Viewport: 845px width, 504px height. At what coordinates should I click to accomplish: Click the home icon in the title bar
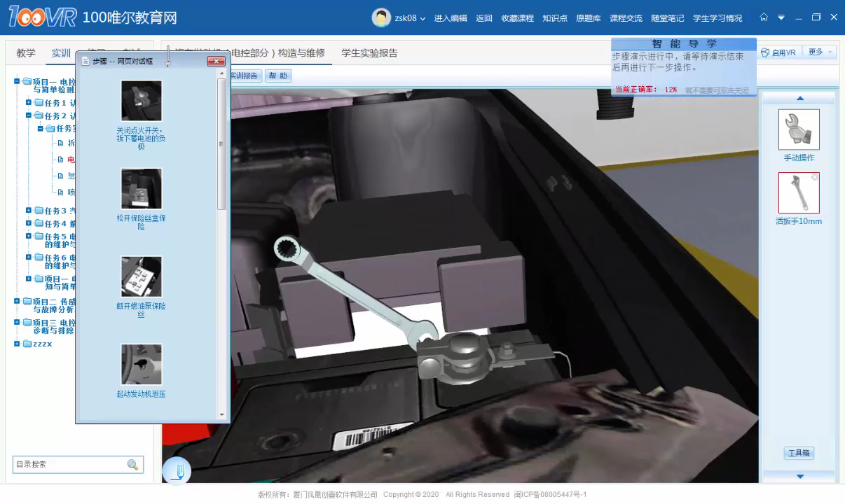pos(764,17)
